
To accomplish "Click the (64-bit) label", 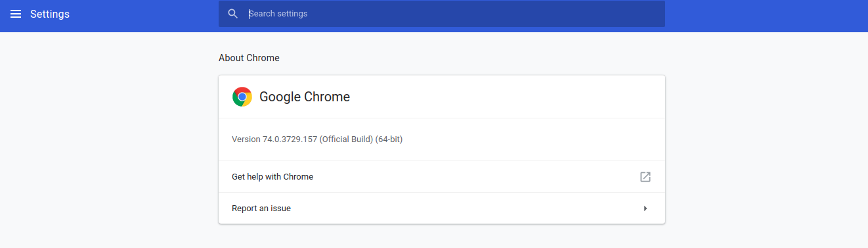I will [389, 139].
